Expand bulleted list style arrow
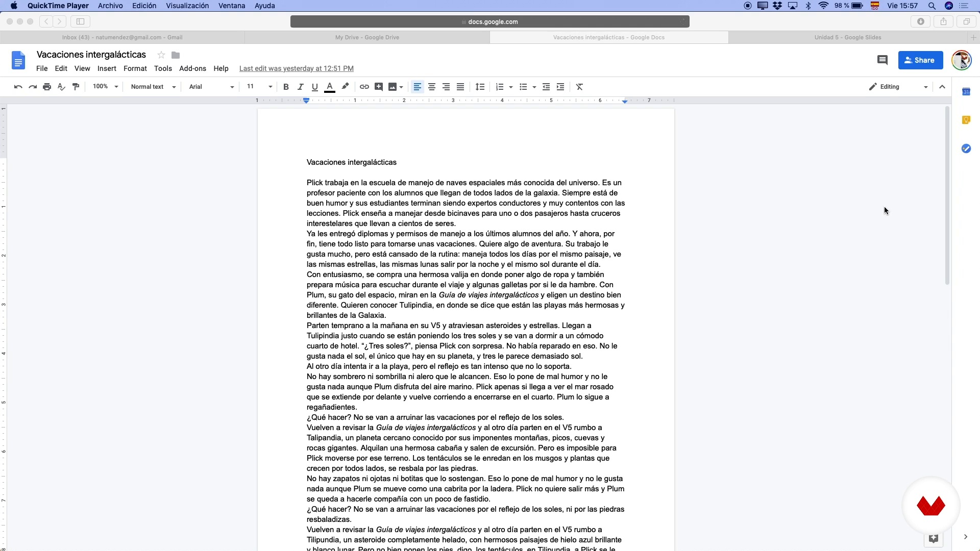The image size is (980, 551). pos(534,87)
